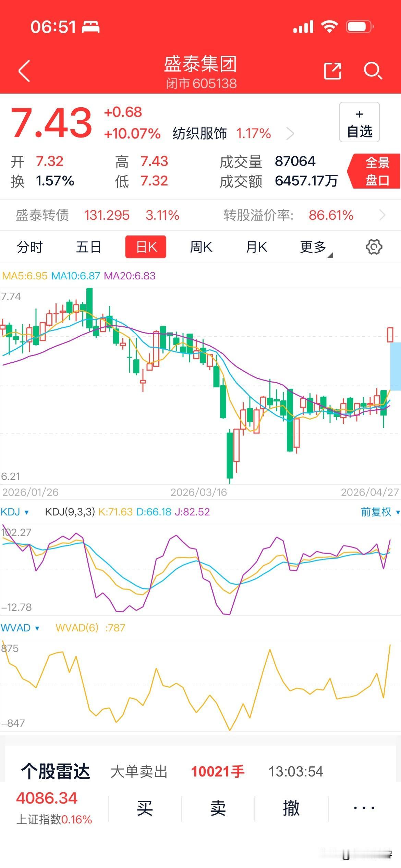The width and height of the screenshot is (401, 868).
Task: Tap the latest red candlestick
Action: pyautogui.click(x=390, y=335)
